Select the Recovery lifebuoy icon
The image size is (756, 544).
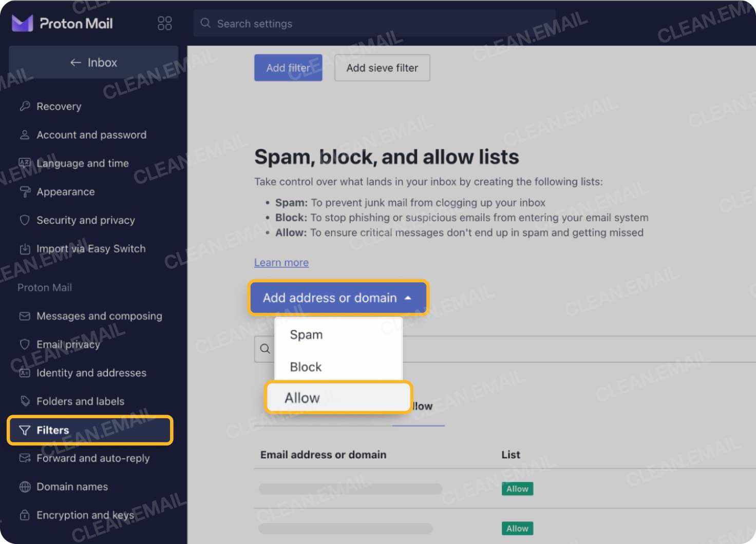pos(25,106)
